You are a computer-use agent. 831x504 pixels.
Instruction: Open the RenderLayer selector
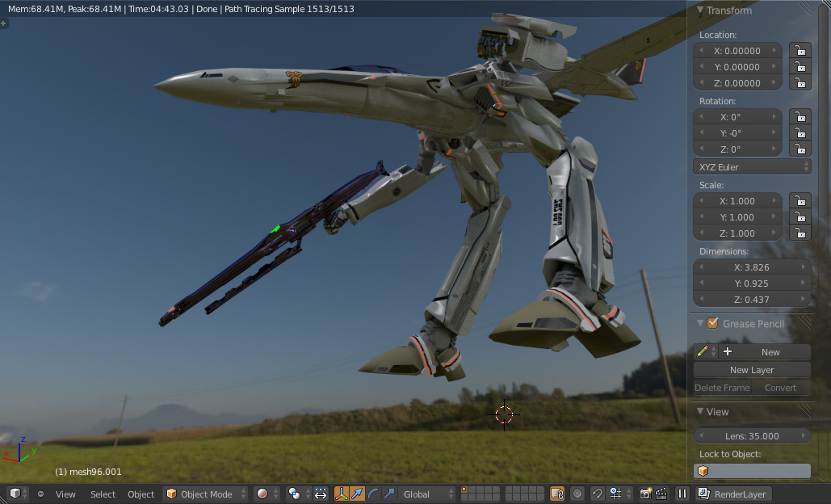(734, 494)
